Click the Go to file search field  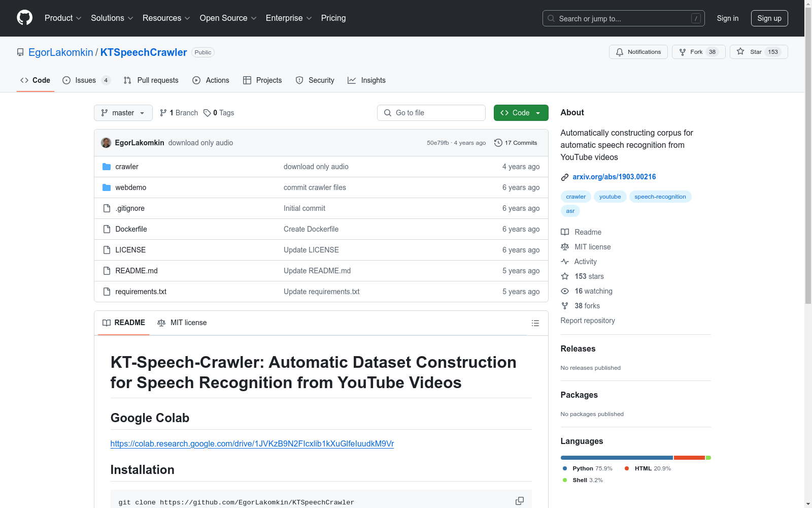pos(431,113)
